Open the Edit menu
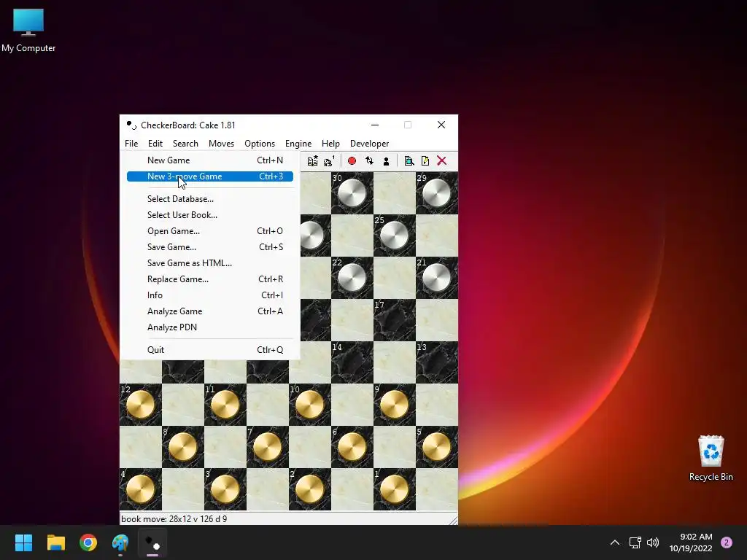Viewport: 747px width, 560px height. [x=155, y=144]
